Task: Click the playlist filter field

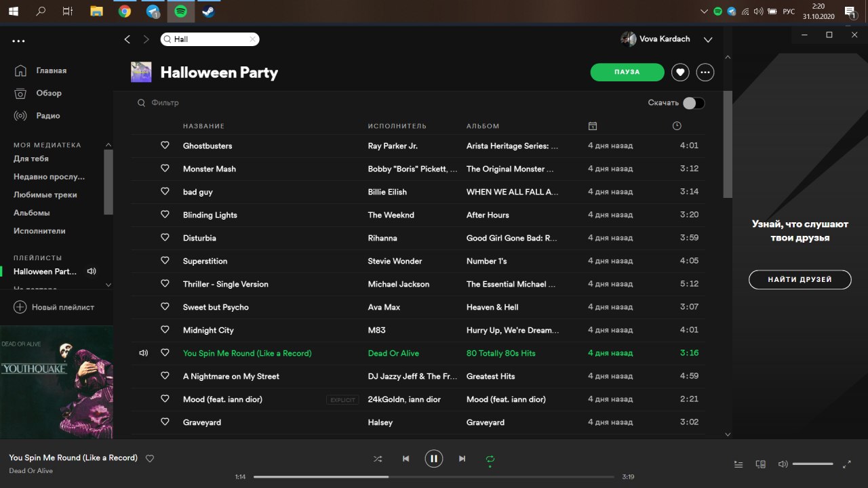Action: point(165,103)
